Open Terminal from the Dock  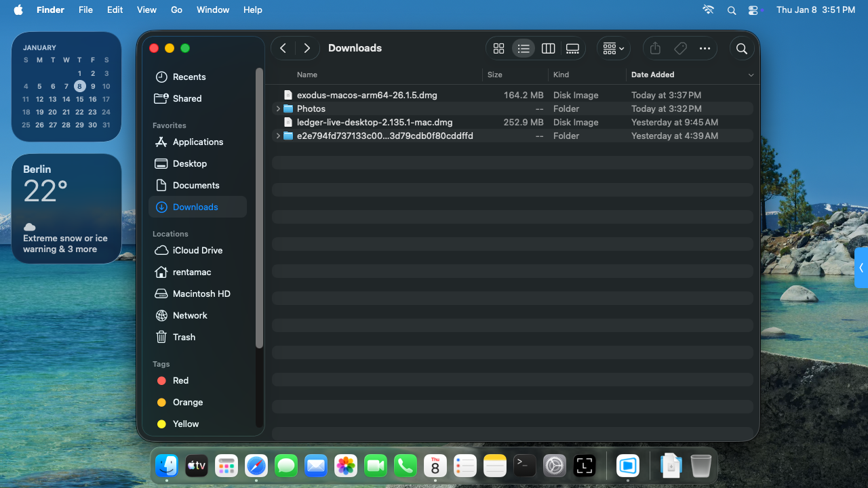coord(524,466)
